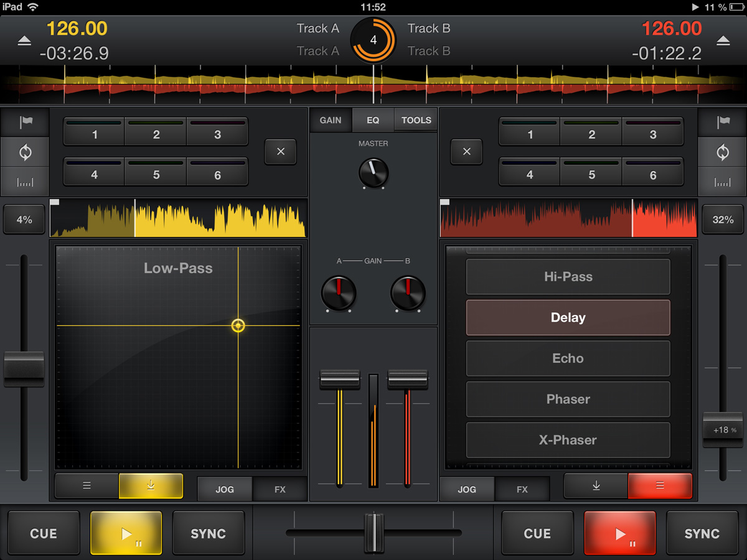Trigger hot cue 5 on Deck A

tap(156, 172)
